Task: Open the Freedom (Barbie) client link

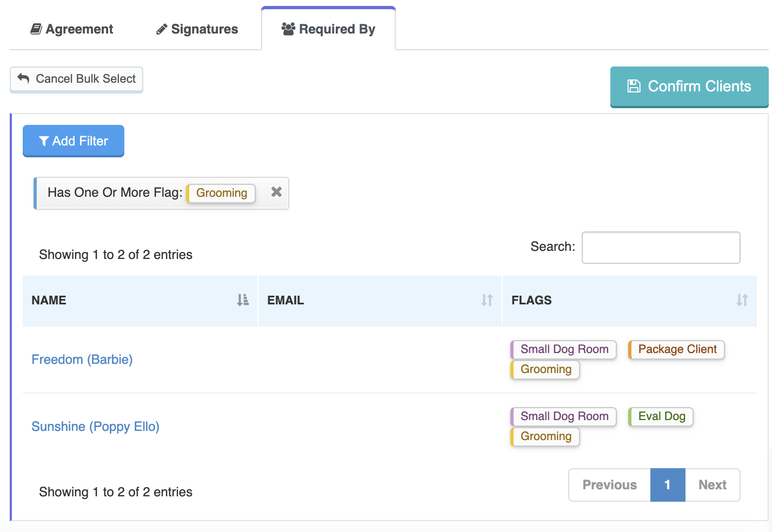Action: click(x=82, y=360)
